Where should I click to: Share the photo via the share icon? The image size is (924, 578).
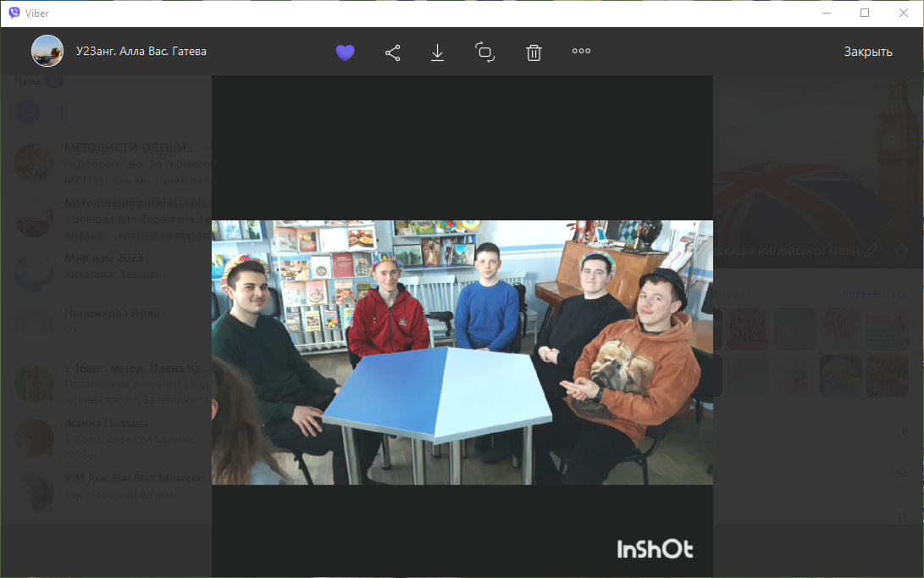click(393, 53)
